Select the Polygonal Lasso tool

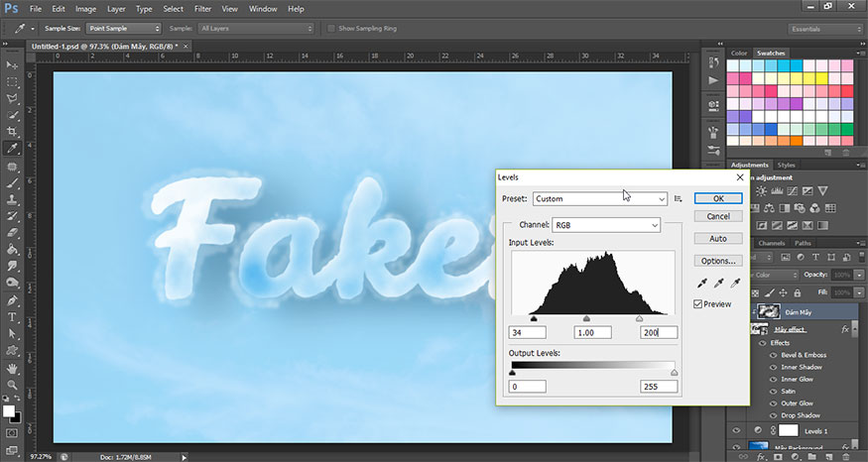click(x=12, y=98)
